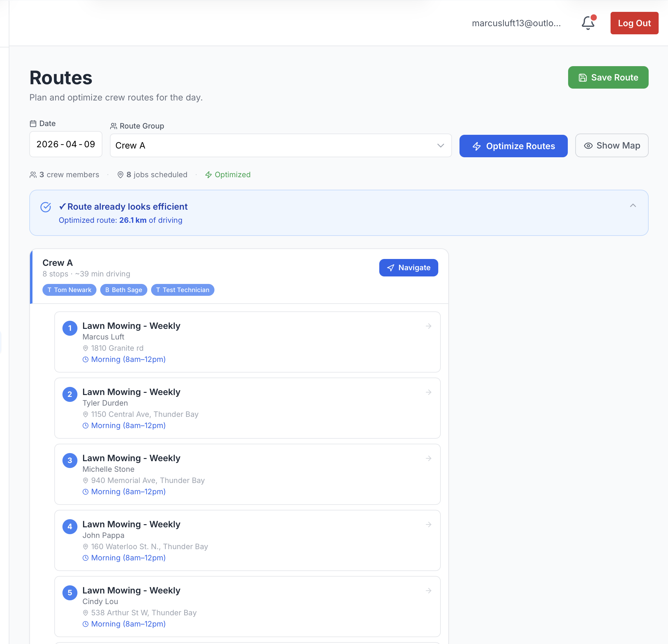Open the arrow for Michelle Stone job
This screenshot has width=668, height=644.
coord(428,458)
